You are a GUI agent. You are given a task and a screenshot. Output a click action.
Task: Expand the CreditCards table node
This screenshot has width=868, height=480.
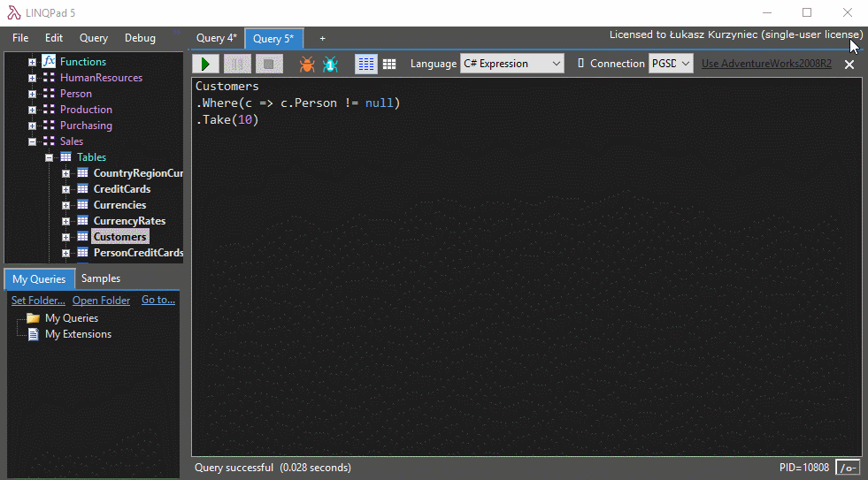[x=65, y=190]
